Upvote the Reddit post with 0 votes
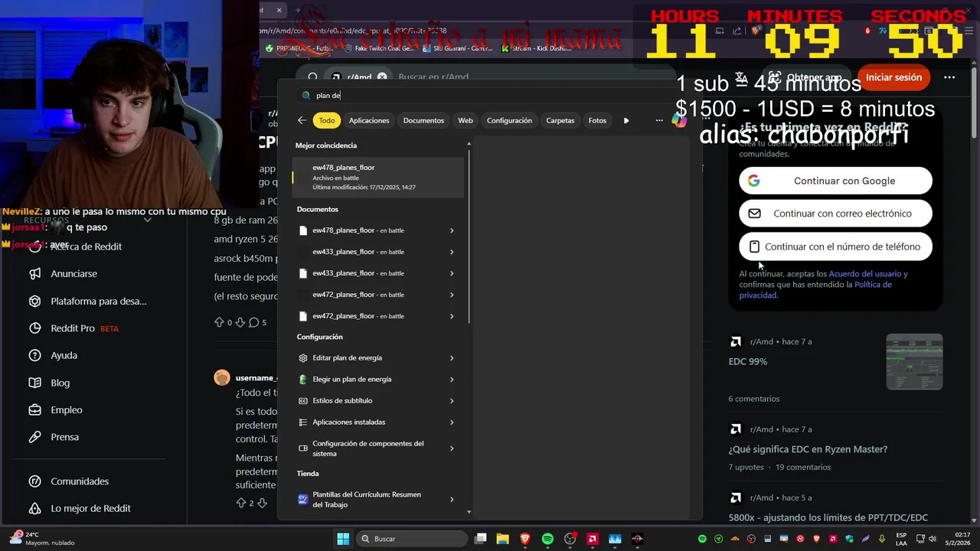Image resolution: width=980 pixels, height=551 pixels. [220, 322]
